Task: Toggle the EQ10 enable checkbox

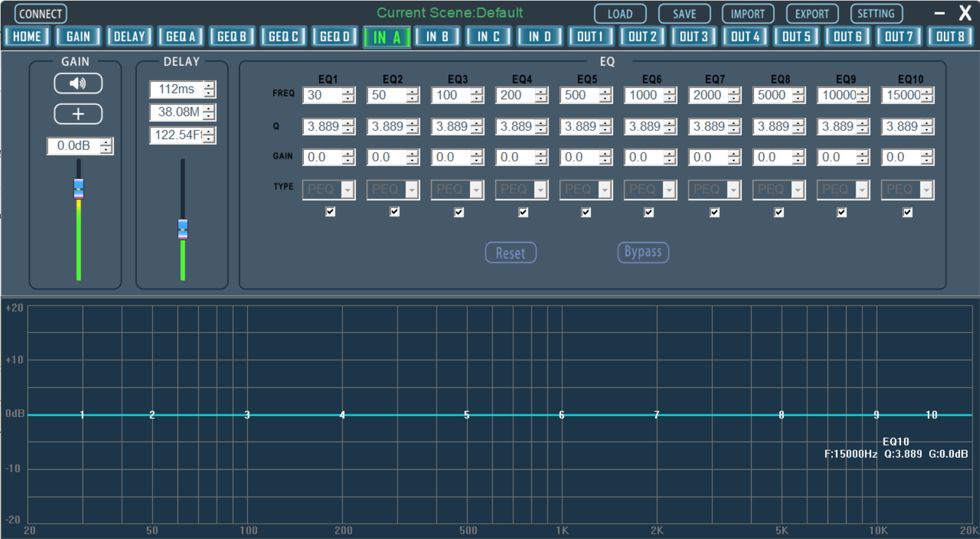Action: coord(908,212)
